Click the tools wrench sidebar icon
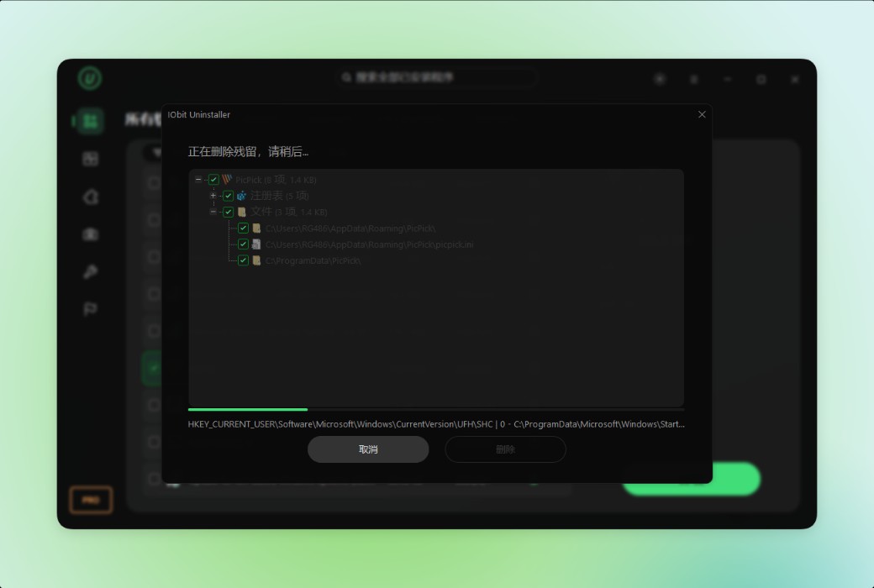The height and width of the screenshot is (588, 874). pyautogui.click(x=90, y=271)
